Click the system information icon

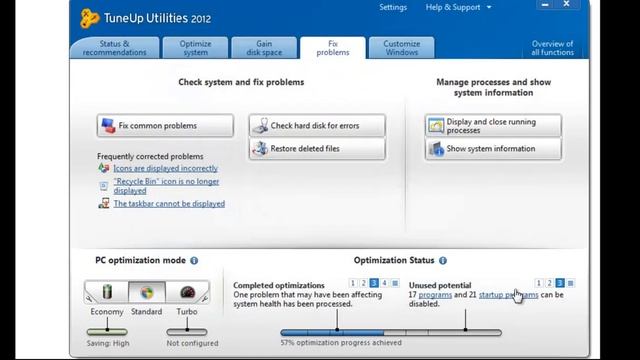(x=436, y=149)
